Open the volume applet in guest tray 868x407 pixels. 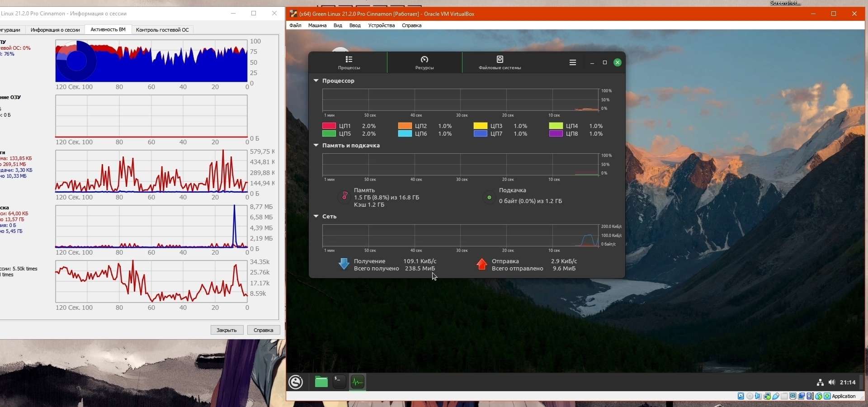point(832,383)
